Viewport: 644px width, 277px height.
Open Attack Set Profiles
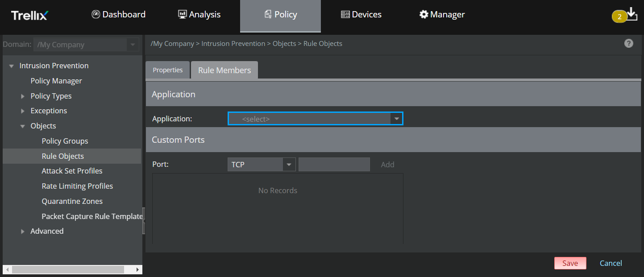72,171
